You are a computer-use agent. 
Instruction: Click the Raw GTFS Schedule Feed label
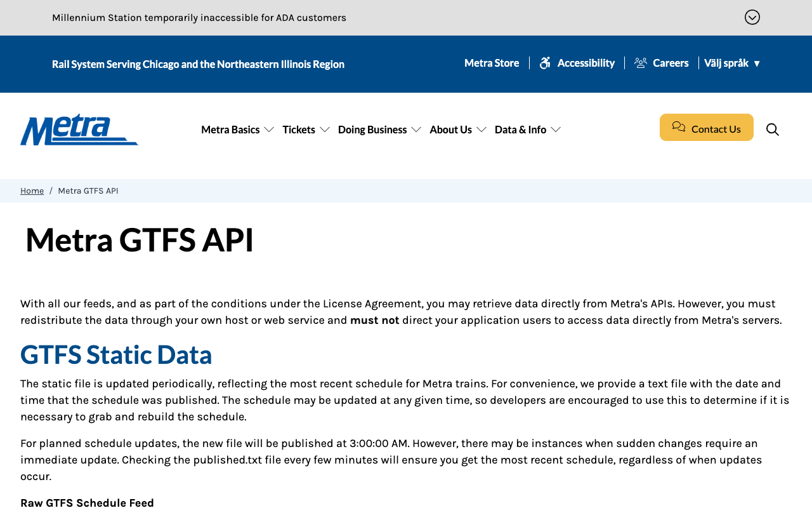[87, 503]
